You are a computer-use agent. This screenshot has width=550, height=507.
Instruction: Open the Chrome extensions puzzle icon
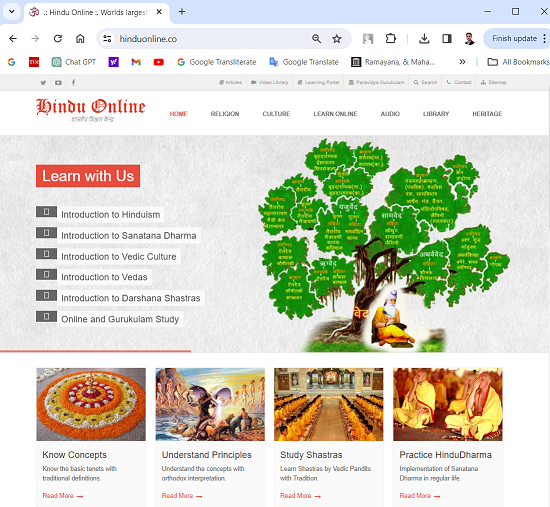point(391,39)
